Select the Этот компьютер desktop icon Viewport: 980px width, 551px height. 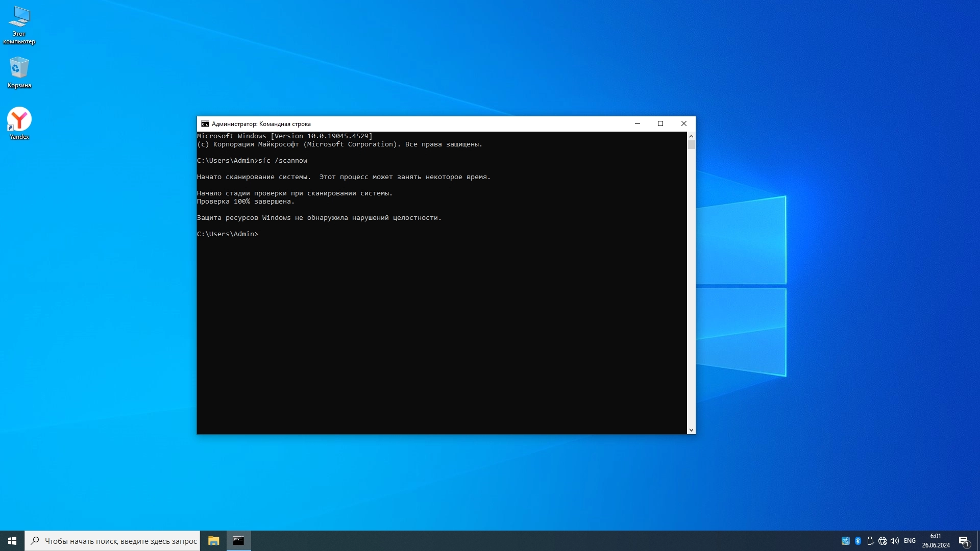click(x=19, y=24)
